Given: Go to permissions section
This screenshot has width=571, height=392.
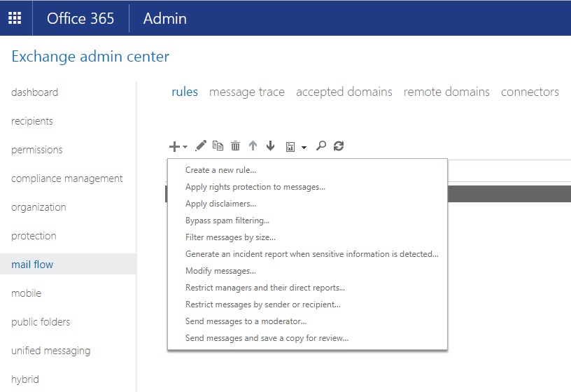Looking at the screenshot, I should tap(37, 150).
